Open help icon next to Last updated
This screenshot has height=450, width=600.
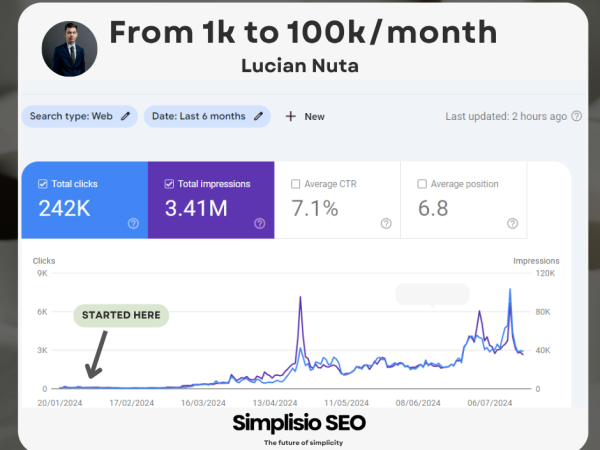[x=577, y=116]
